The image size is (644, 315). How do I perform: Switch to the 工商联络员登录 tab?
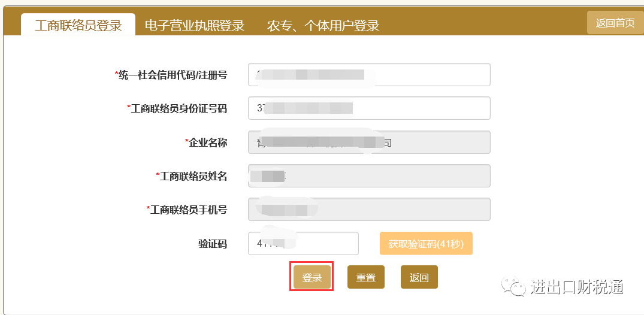tap(78, 26)
